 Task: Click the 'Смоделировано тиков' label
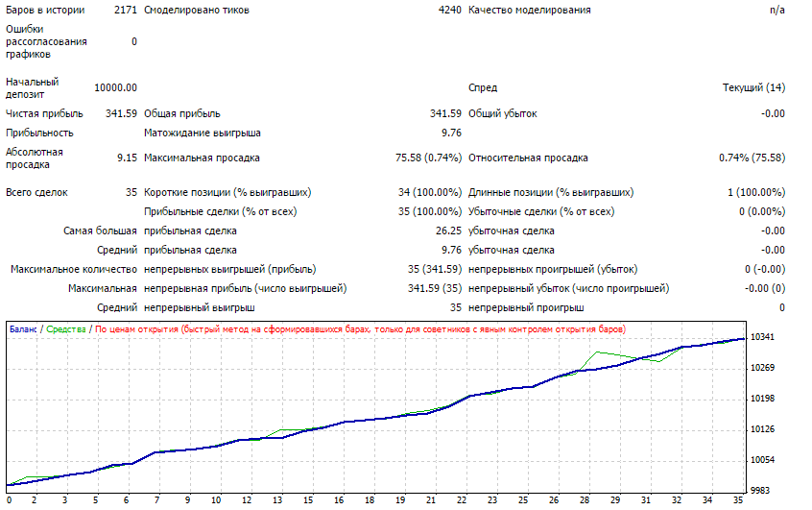[x=196, y=10]
